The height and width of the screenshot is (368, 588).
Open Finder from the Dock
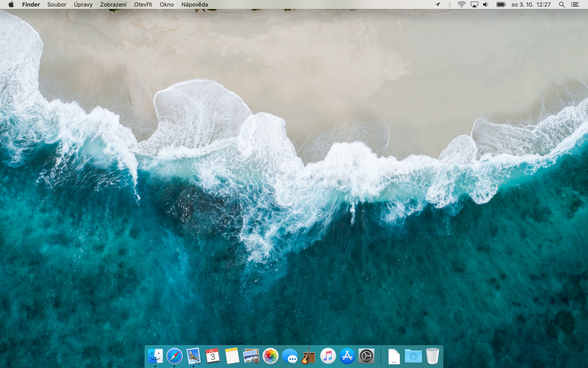click(x=155, y=356)
